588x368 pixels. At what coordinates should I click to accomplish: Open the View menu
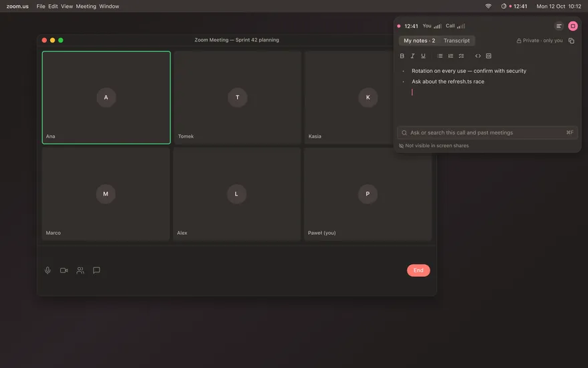67,6
